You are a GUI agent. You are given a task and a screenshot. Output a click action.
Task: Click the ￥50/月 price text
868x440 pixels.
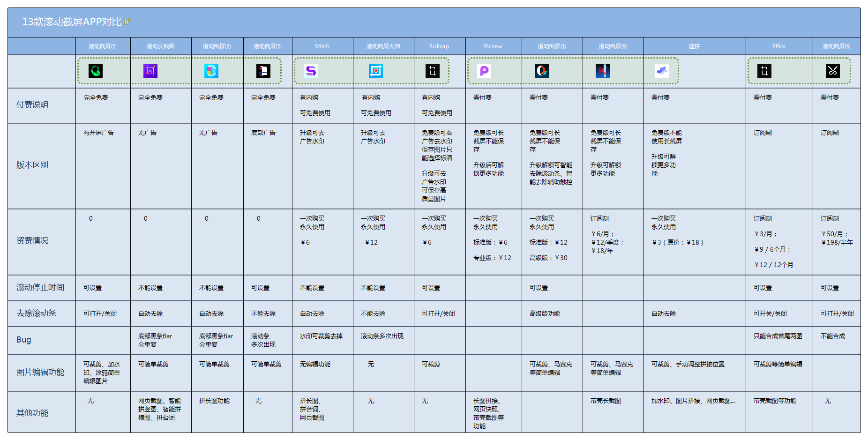[x=834, y=234]
